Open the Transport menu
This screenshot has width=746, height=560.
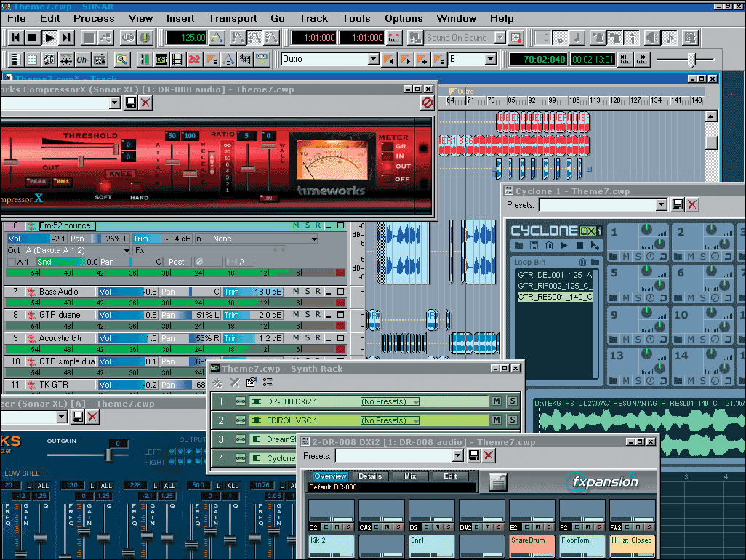pos(232,19)
